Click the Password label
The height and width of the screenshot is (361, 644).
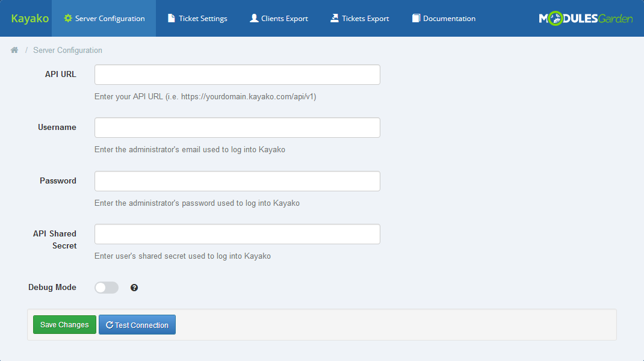pos(58,180)
